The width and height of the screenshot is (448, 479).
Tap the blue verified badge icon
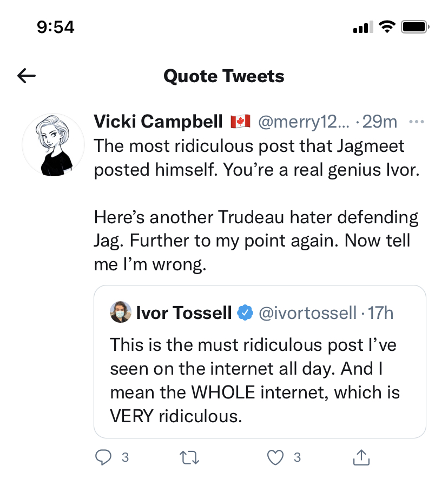pos(245,312)
